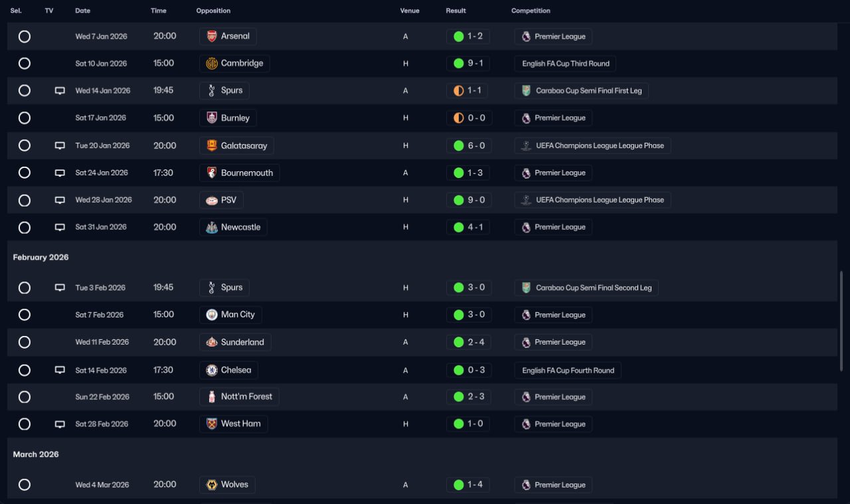Click the Cambridge club badge icon

coord(211,64)
